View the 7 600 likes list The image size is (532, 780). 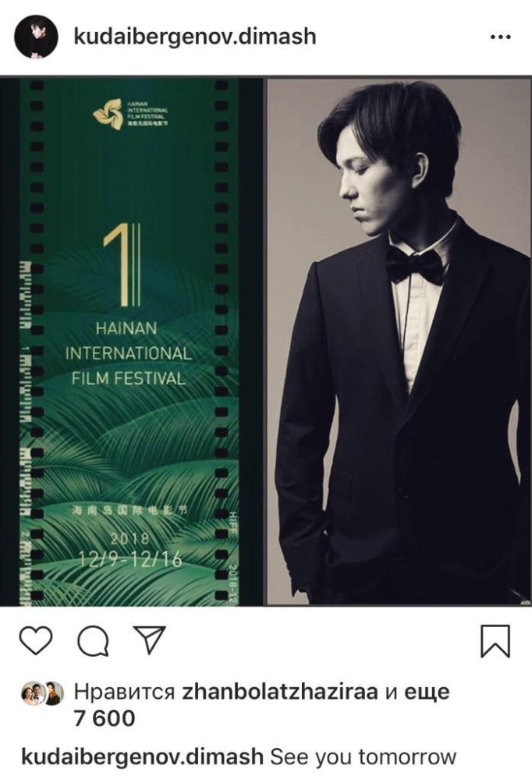(x=104, y=719)
